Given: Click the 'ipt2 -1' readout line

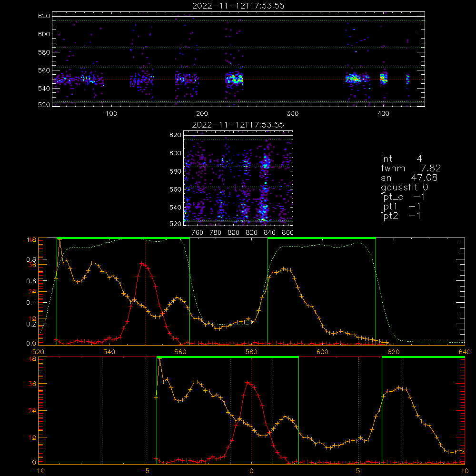Looking at the screenshot, I should coord(401,216).
